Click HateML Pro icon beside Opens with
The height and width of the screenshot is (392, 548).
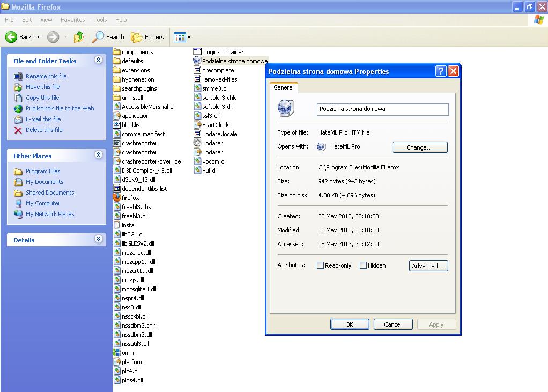coord(321,147)
